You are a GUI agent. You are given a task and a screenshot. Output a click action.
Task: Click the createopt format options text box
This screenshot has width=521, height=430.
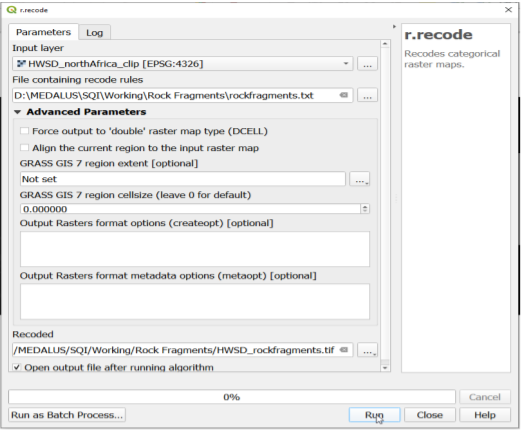point(195,249)
